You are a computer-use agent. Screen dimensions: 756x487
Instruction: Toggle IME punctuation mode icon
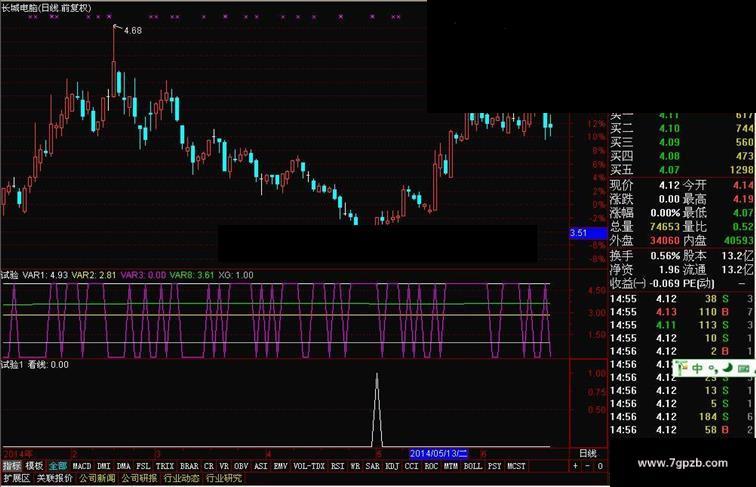(x=713, y=370)
